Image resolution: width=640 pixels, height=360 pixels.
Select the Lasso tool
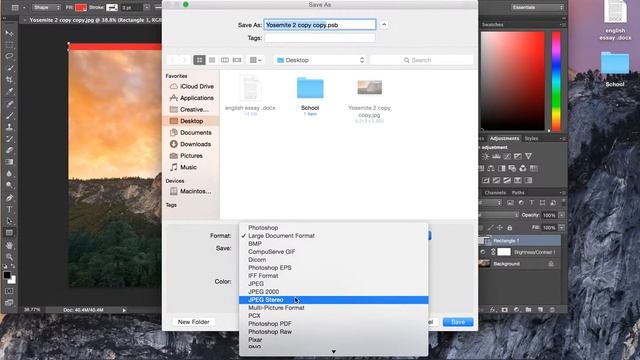click(x=9, y=56)
